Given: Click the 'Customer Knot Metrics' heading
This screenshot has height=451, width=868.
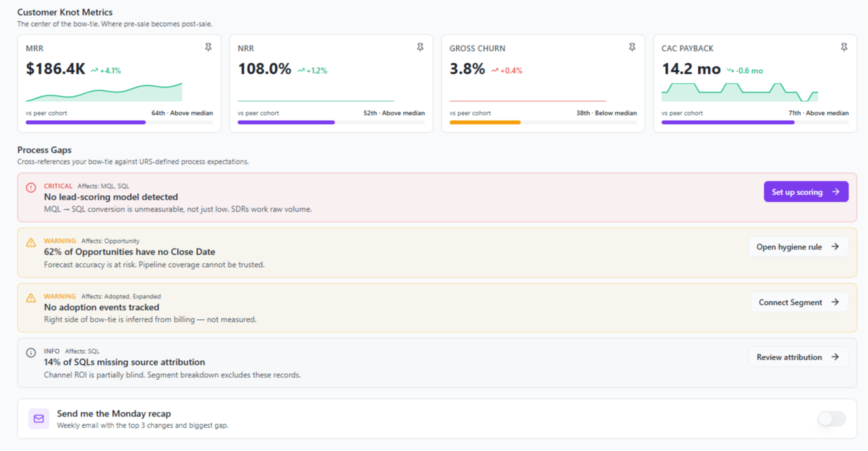Looking at the screenshot, I should click(65, 12).
